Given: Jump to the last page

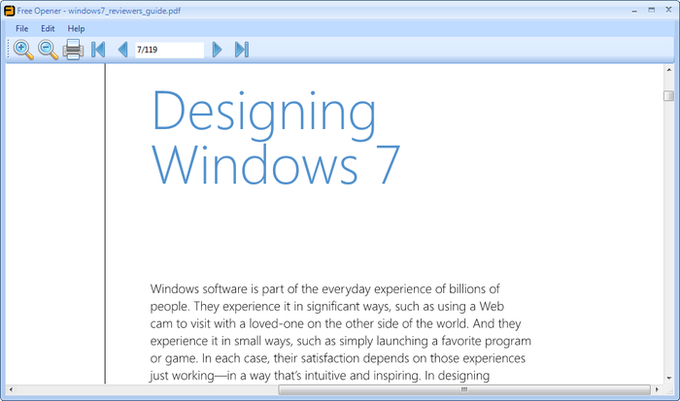Looking at the screenshot, I should coord(242,49).
